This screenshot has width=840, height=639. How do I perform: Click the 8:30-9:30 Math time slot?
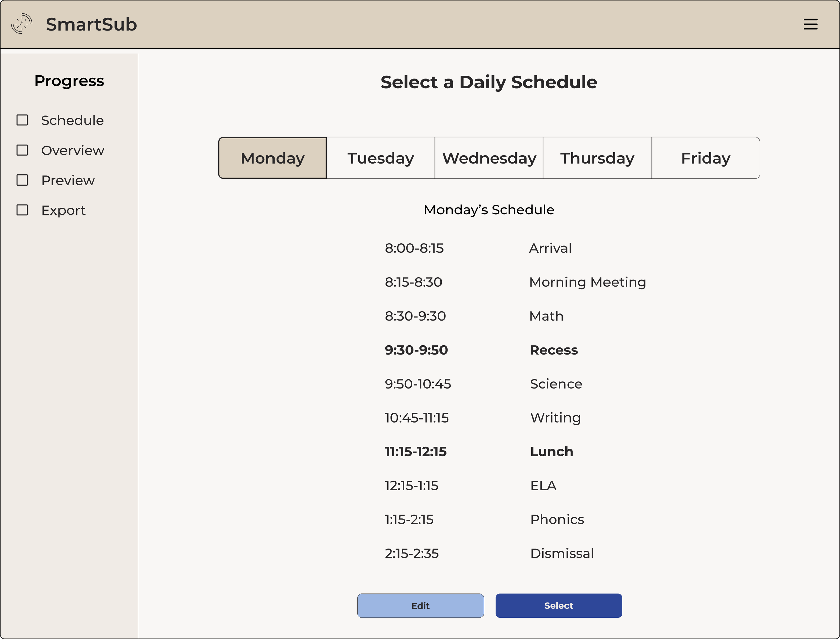pyautogui.click(x=415, y=316)
